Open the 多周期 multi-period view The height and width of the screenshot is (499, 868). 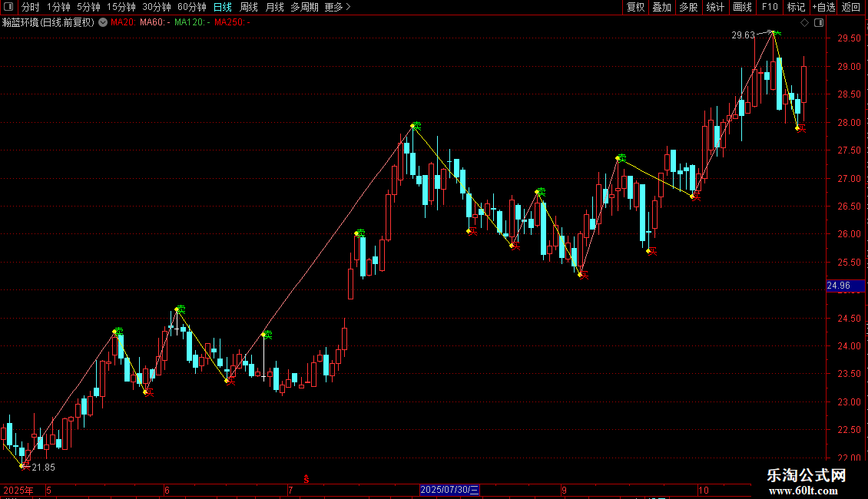click(x=304, y=7)
